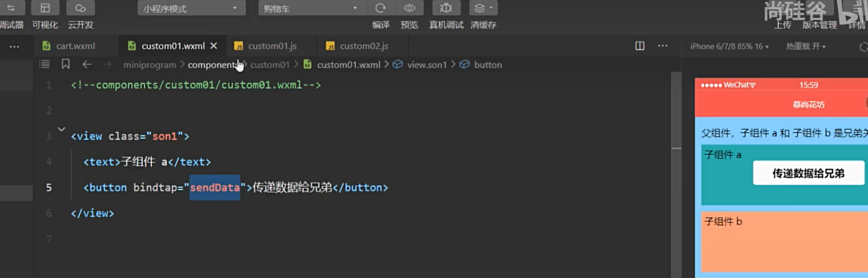
Task: Click the outline list icon
Action: point(44,64)
